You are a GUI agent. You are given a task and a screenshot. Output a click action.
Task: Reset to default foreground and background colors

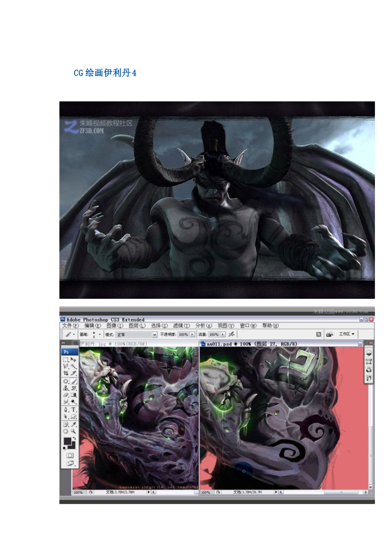pos(64,448)
